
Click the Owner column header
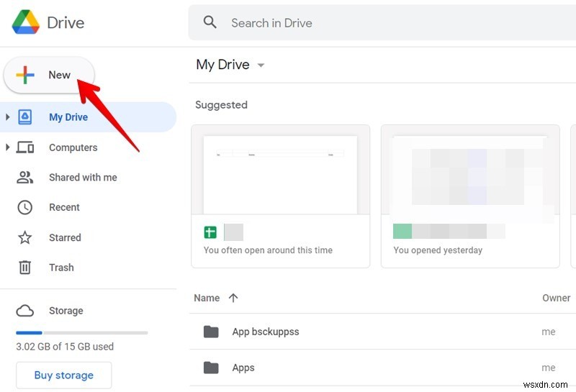click(556, 298)
